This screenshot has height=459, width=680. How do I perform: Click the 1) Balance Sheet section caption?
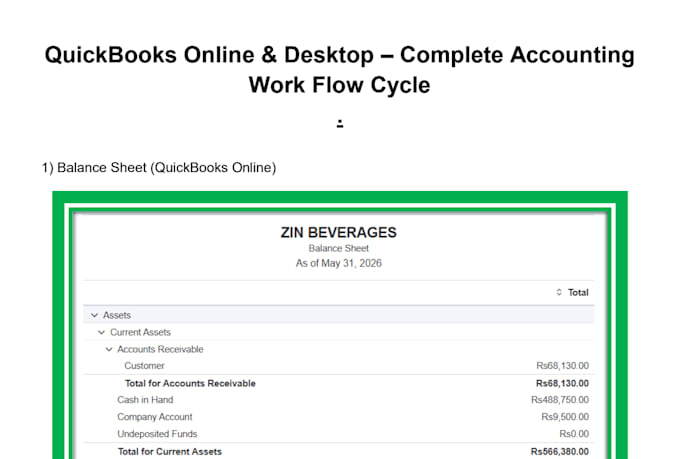coord(159,167)
